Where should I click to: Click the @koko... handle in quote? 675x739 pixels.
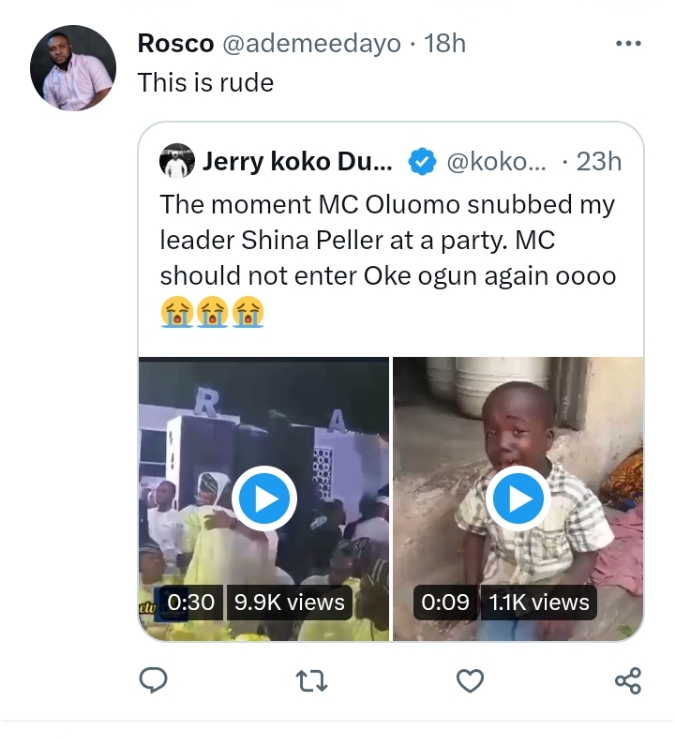pyautogui.click(x=496, y=161)
